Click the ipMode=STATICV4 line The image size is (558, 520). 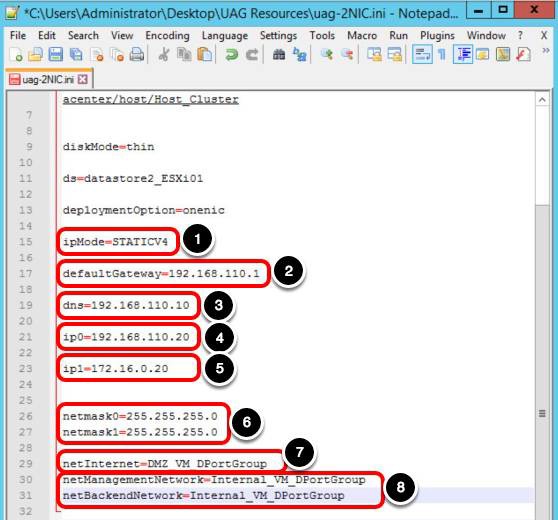point(115,242)
